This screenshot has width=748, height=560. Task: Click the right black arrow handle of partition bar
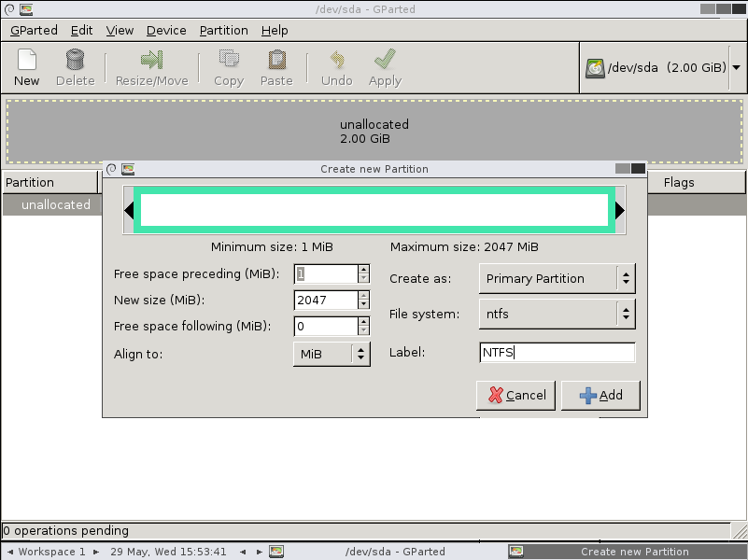coord(620,210)
